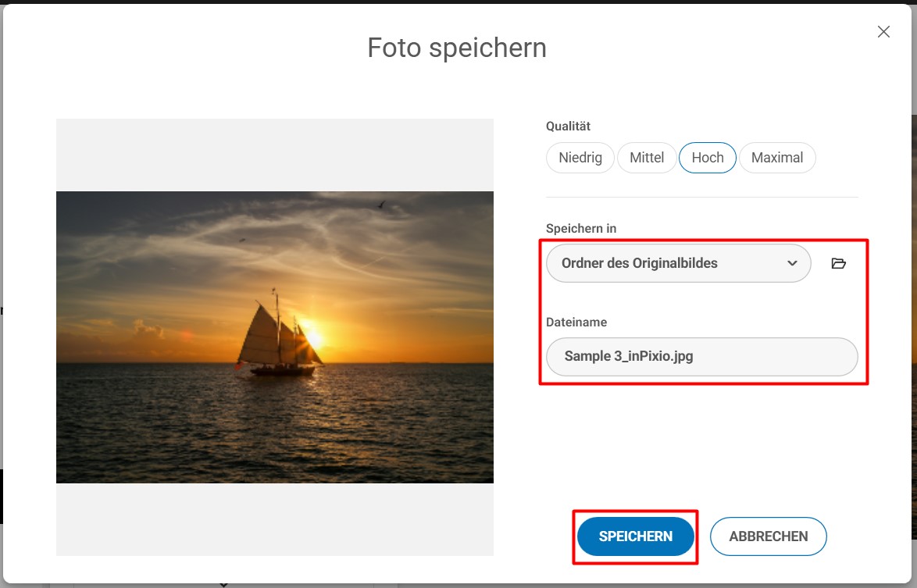Confirm the save with SPEICHERN

pos(635,536)
